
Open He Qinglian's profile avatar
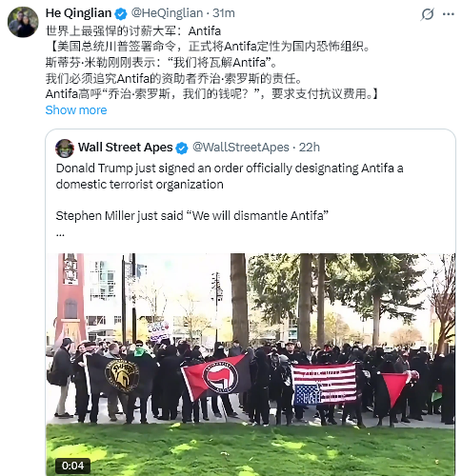tap(23, 22)
